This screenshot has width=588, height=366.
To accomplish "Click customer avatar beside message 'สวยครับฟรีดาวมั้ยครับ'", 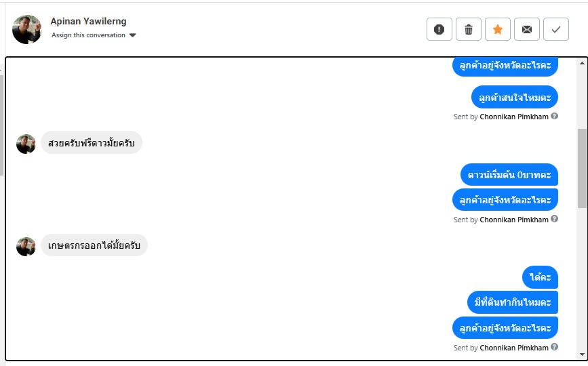I will (x=26, y=144).
